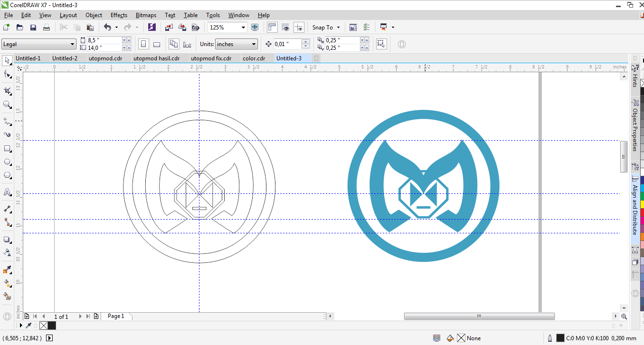The height and width of the screenshot is (345, 644).
Task: Select the Smart Fill tool
Action: coord(7,297)
